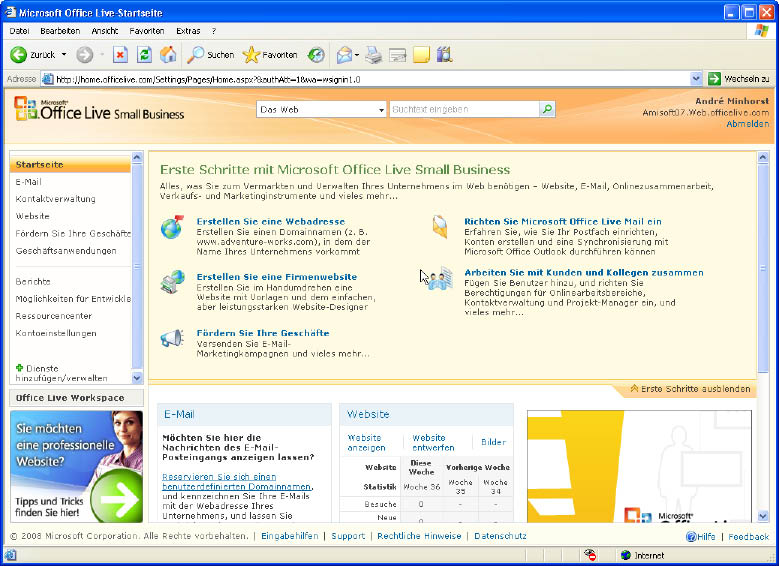Open E-Mail in the sidebar
Viewport: 779px width, 566px height.
28,182
